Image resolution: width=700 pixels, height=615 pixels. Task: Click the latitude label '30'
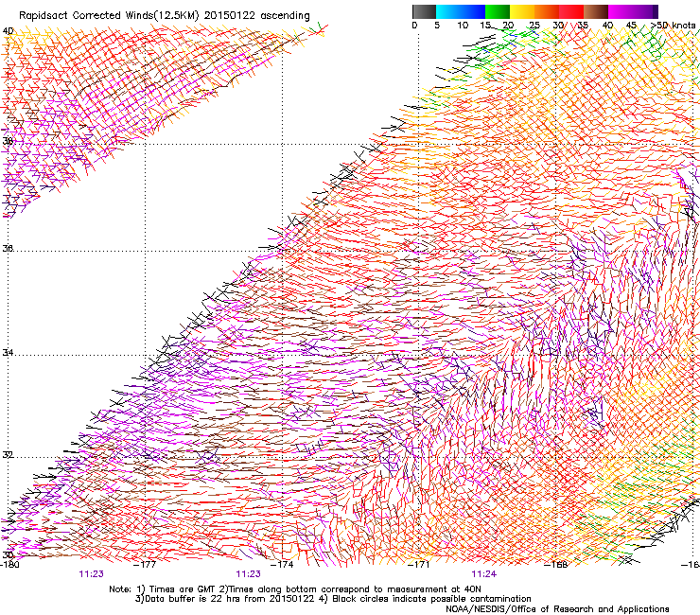click(x=8, y=554)
